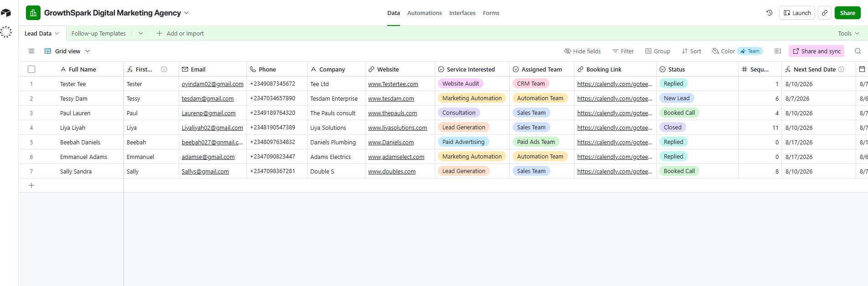Open the Grid view dropdown
This screenshot has width=868, height=286.
[67, 51]
